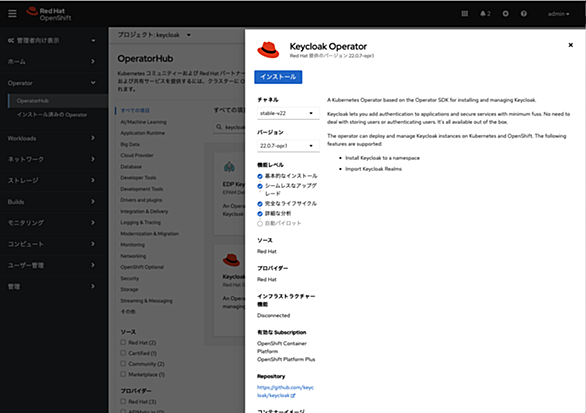Select the OpenShift Optional category

tap(142, 267)
